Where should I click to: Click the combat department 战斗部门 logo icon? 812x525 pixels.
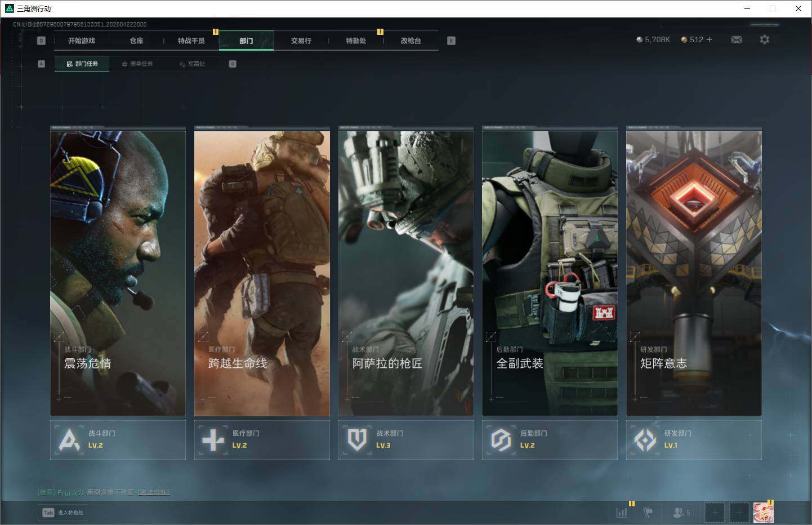tap(69, 440)
